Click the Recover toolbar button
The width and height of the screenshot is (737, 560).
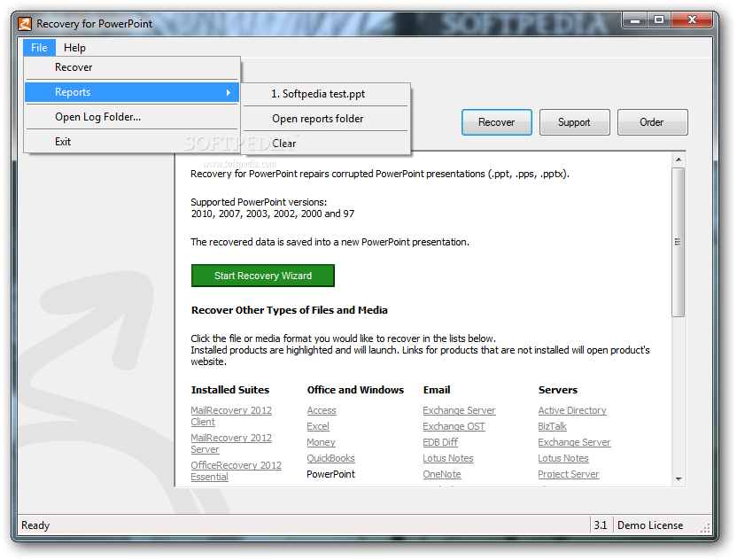pyautogui.click(x=497, y=122)
